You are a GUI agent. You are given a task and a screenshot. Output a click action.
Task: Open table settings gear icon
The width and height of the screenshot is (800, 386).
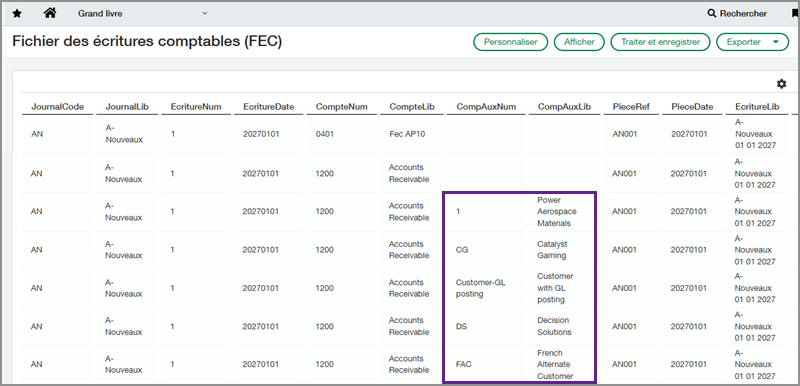click(x=781, y=84)
